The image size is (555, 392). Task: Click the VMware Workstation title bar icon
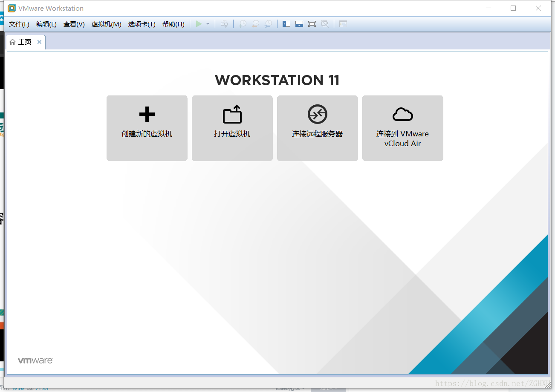tap(12, 8)
